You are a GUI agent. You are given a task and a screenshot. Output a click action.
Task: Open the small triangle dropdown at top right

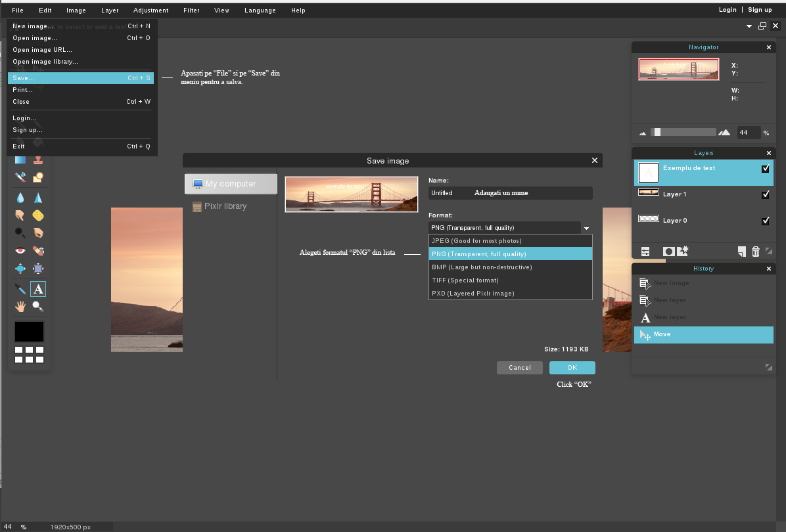[749, 26]
